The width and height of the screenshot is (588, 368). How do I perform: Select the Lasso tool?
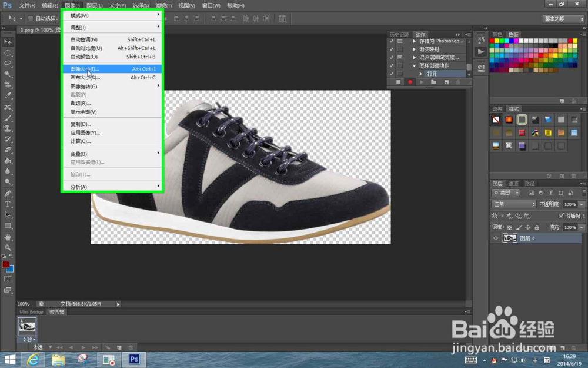(x=8, y=64)
